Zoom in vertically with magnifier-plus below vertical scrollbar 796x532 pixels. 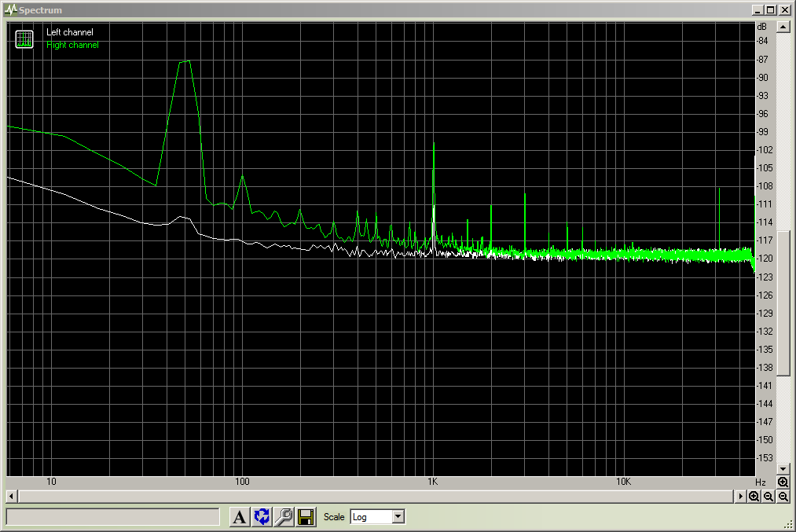click(x=783, y=482)
